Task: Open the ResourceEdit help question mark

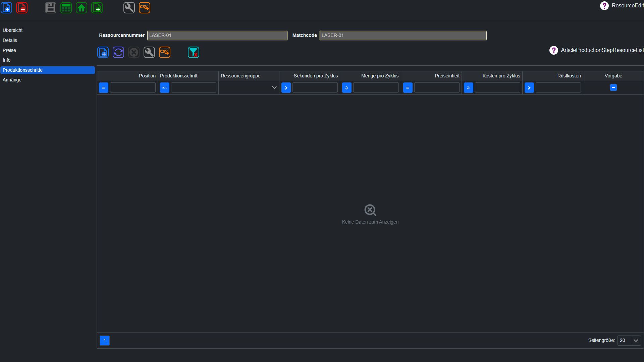Action: pyautogui.click(x=604, y=6)
